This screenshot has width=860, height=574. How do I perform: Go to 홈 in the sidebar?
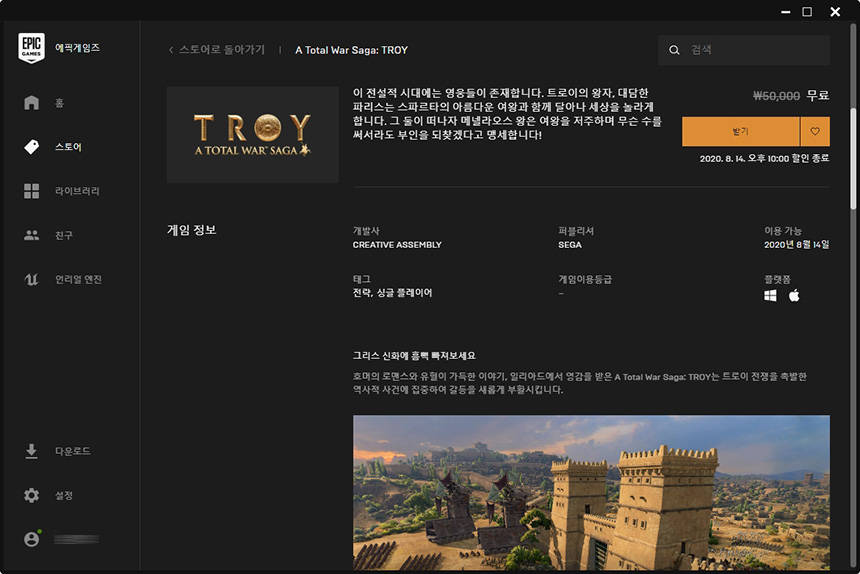pyautogui.click(x=59, y=103)
